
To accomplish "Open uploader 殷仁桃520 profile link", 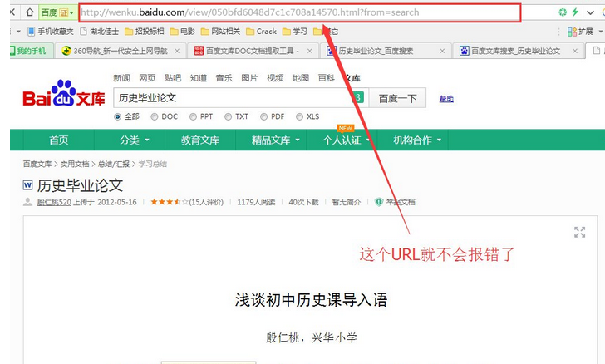I will [x=54, y=202].
